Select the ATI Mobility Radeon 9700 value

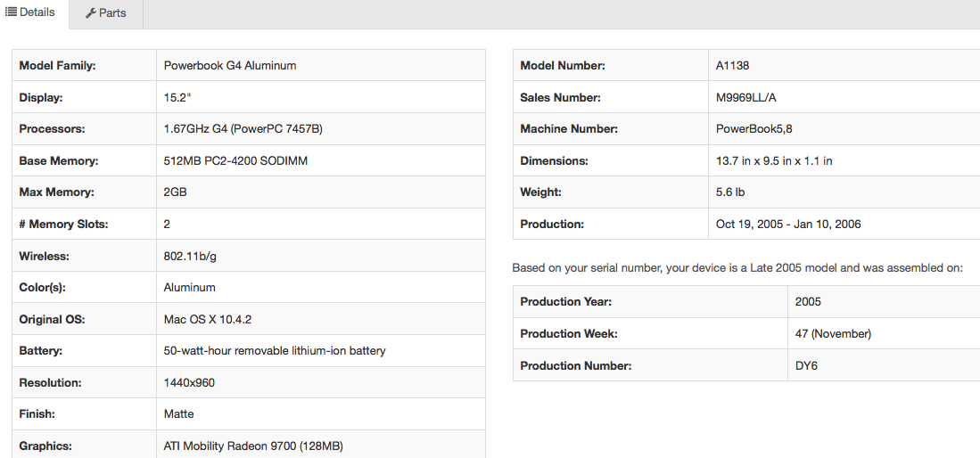click(x=253, y=446)
